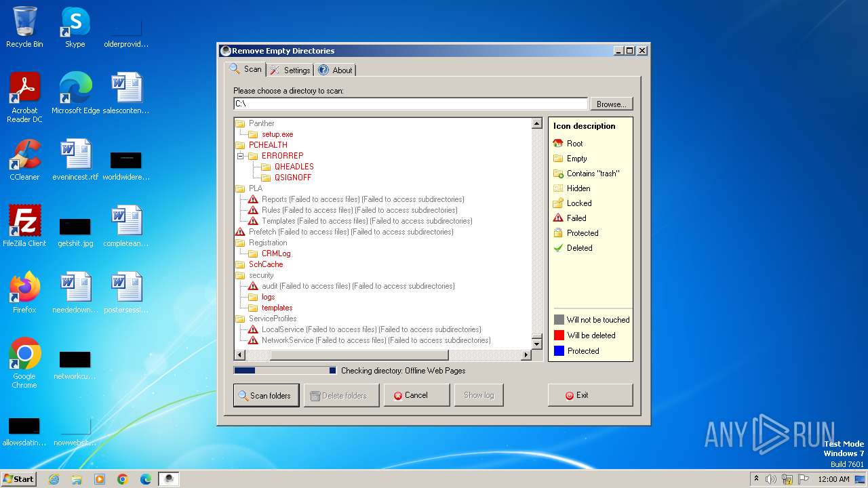
Task: Switch to the Scan tab
Action: tap(245, 69)
